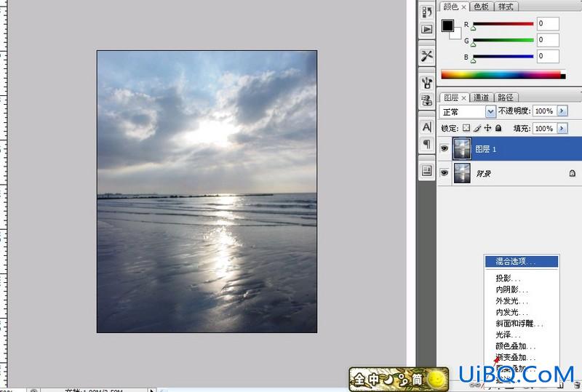Open the Character panel icon
582x392 pixels.
coord(427,127)
